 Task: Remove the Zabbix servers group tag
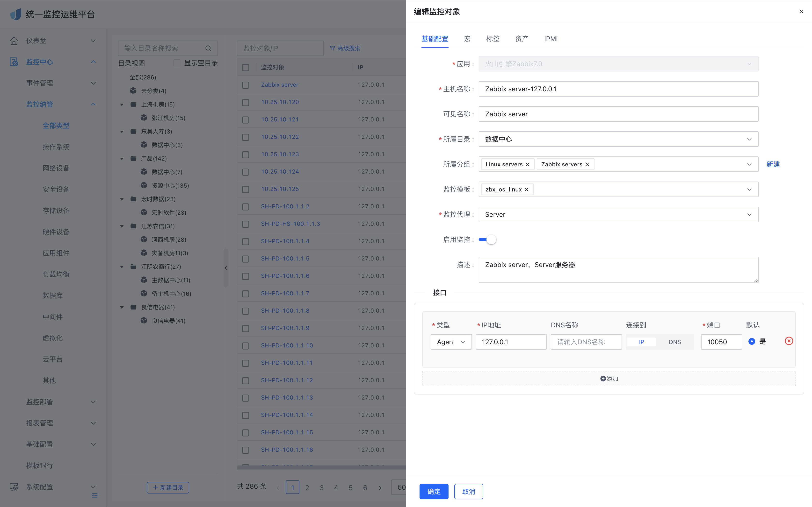587,164
